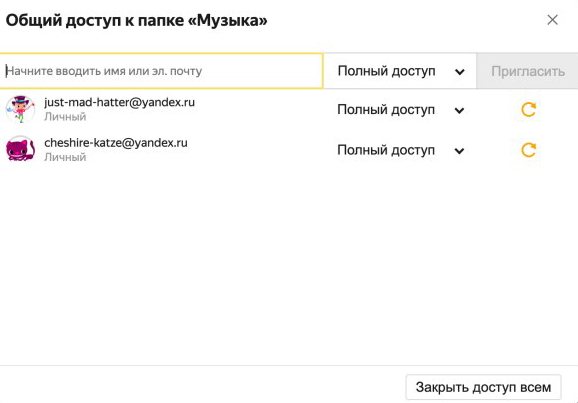The height and width of the screenshot is (403, 578).
Task: Click «Личный» label under just-mad-hatter@yandex.ru
Action: pos(65,117)
